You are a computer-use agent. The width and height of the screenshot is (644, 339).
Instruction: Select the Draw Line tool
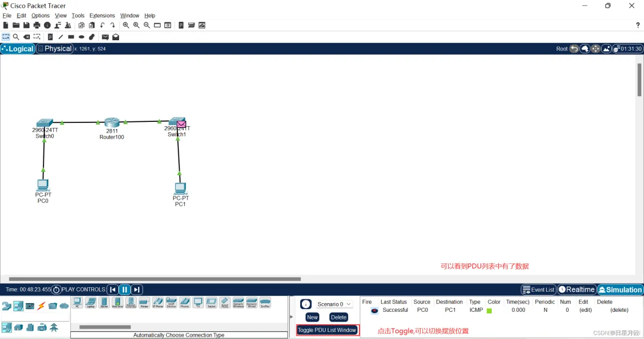[x=61, y=37]
